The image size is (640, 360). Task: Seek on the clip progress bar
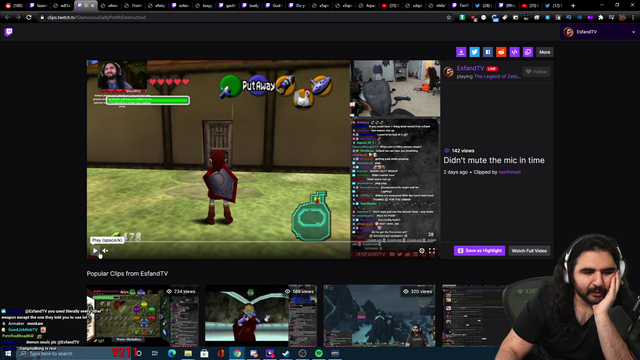264,242
